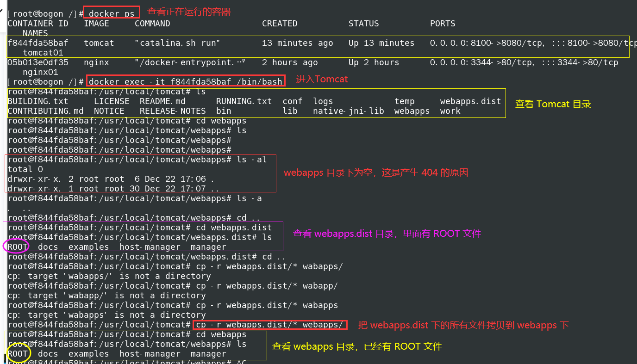
Task: Click container ID f844fda58baf in docker ps output
Action: (x=38, y=43)
